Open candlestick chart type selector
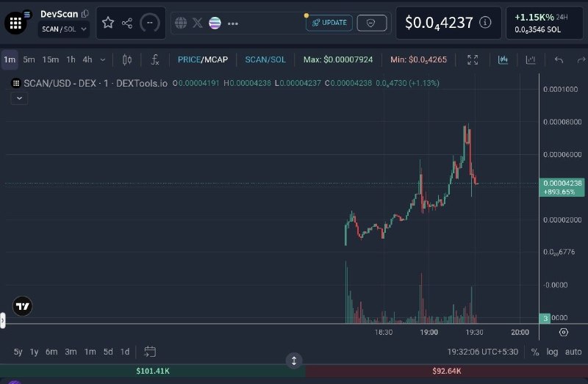 point(127,59)
